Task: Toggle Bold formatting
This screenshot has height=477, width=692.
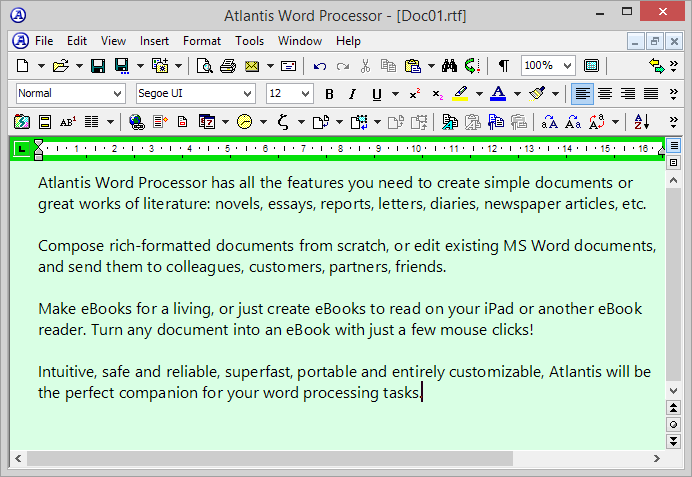Action: click(x=329, y=94)
